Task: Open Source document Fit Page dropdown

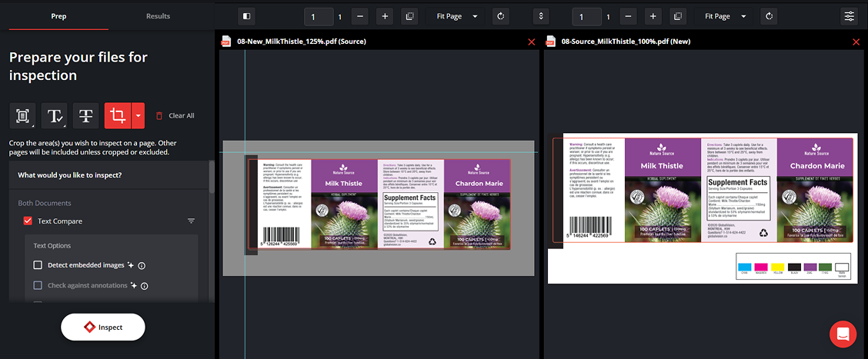Action: point(456,16)
